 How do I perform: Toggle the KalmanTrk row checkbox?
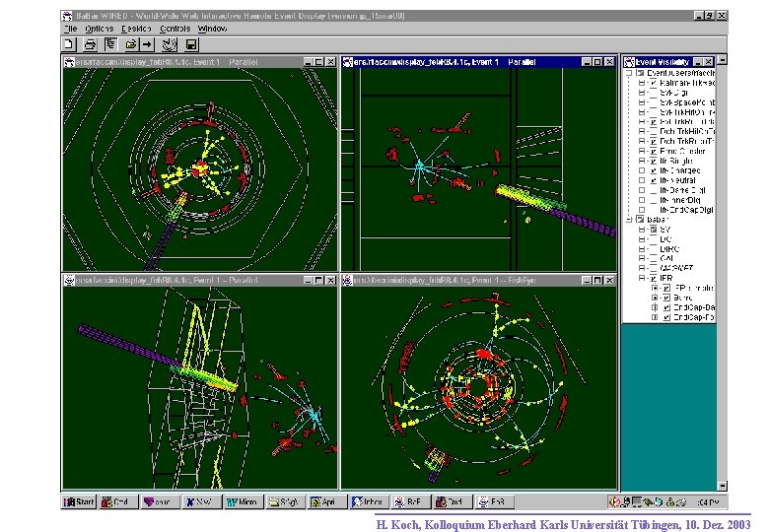(653, 83)
